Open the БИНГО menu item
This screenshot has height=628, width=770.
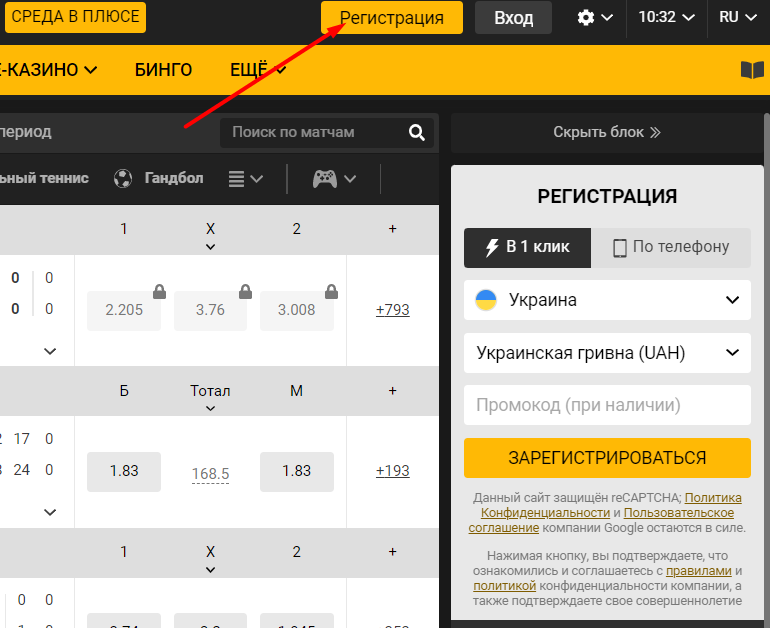click(x=163, y=70)
